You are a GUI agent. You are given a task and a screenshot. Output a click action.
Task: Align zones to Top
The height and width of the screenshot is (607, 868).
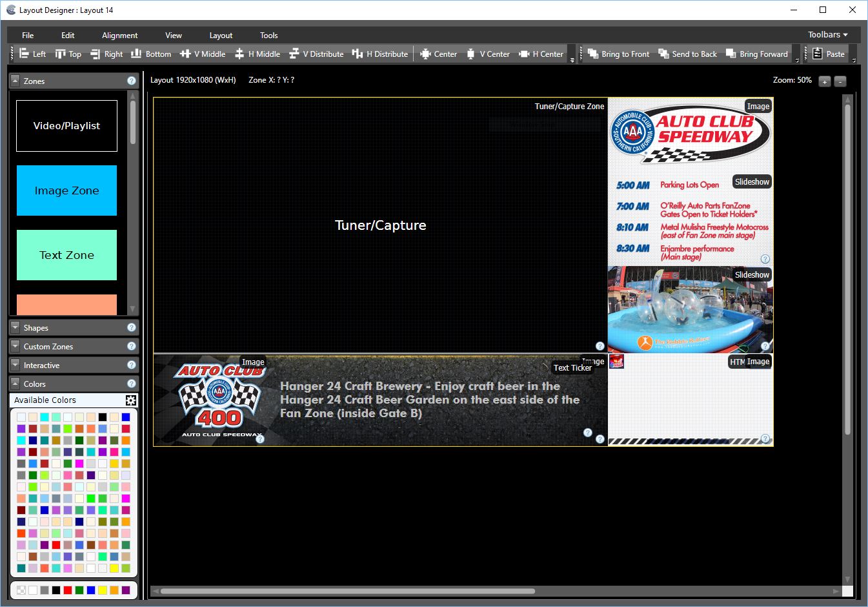click(68, 54)
